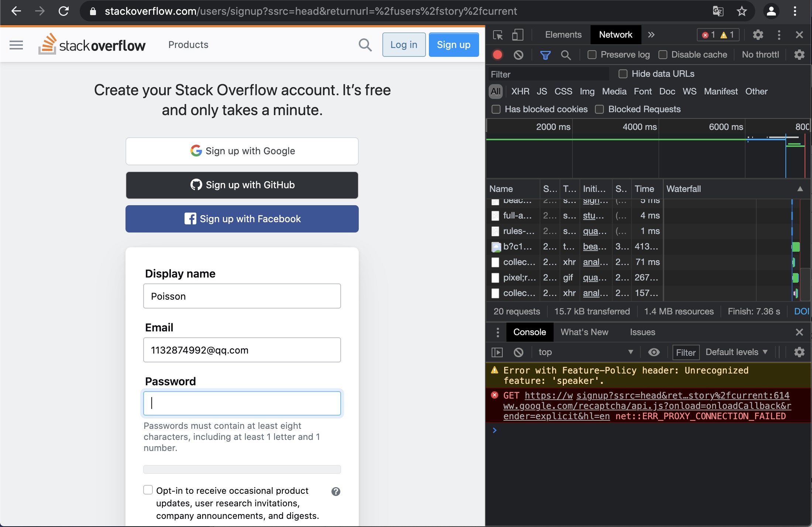The height and width of the screenshot is (527, 812).
Task: Click the Log in button
Action: coord(404,45)
